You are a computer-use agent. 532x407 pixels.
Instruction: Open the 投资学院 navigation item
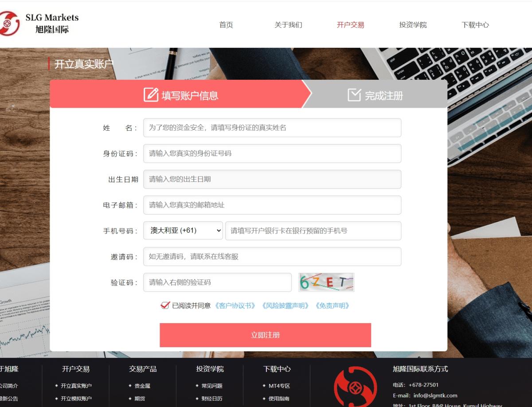point(413,25)
